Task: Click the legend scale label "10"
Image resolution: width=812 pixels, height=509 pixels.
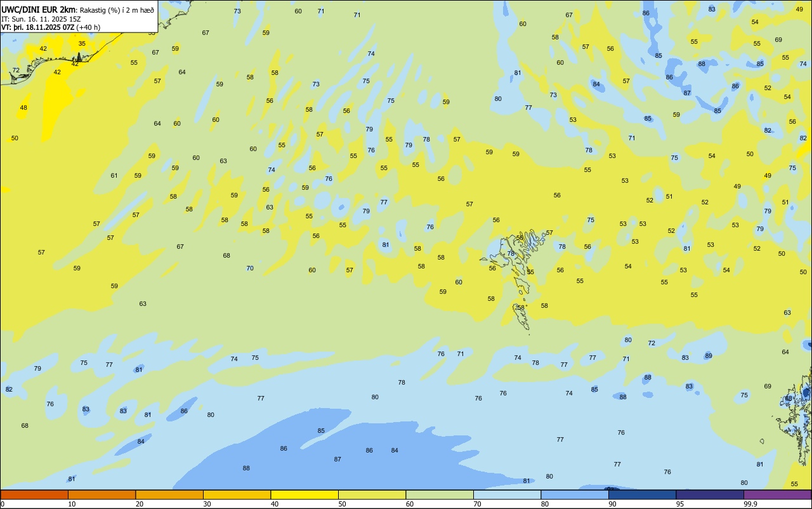Action: click(x=72, y=504)
